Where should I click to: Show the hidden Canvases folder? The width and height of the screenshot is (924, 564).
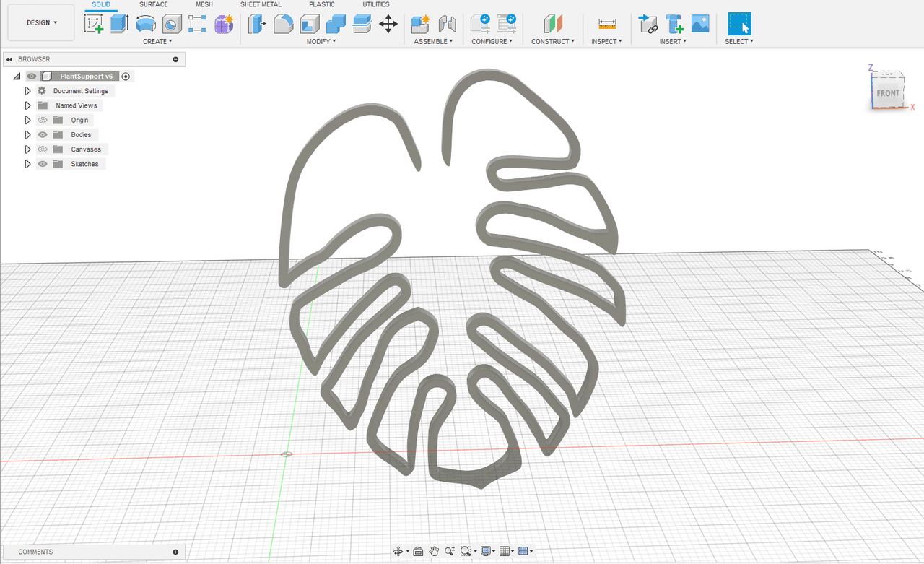coord(43,149)
